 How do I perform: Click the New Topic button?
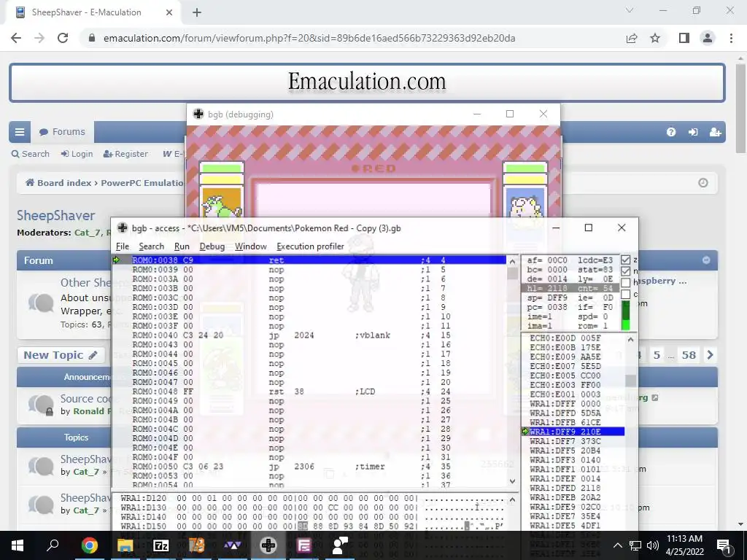pos(61,355)
